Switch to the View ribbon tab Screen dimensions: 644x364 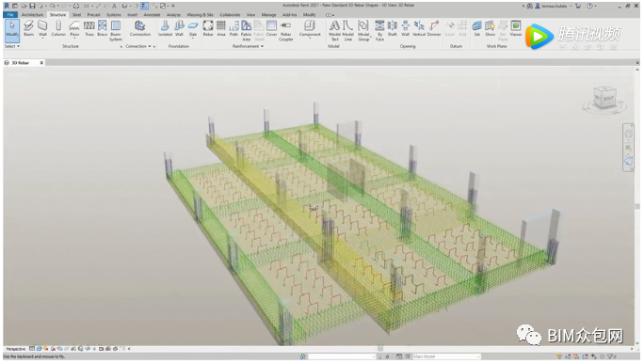pyautogui.click(x=251, y=15)
